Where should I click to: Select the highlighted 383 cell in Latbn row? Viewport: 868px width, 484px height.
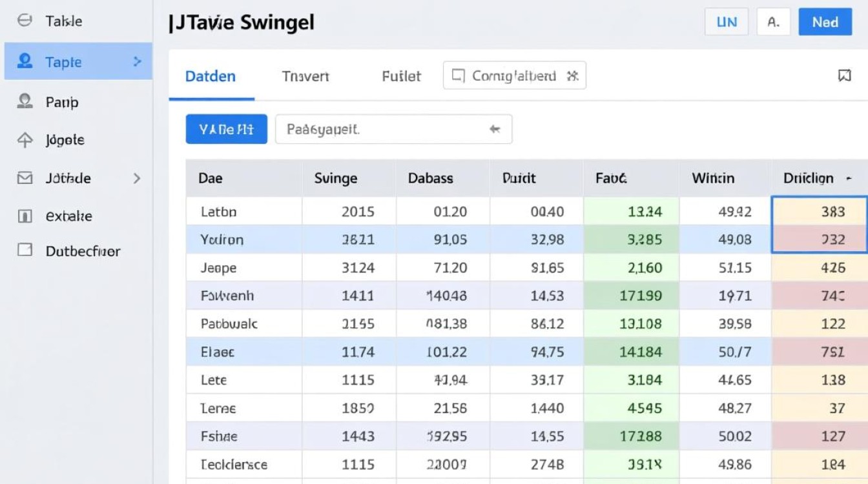pyautogui.click(x=819, y=211)
